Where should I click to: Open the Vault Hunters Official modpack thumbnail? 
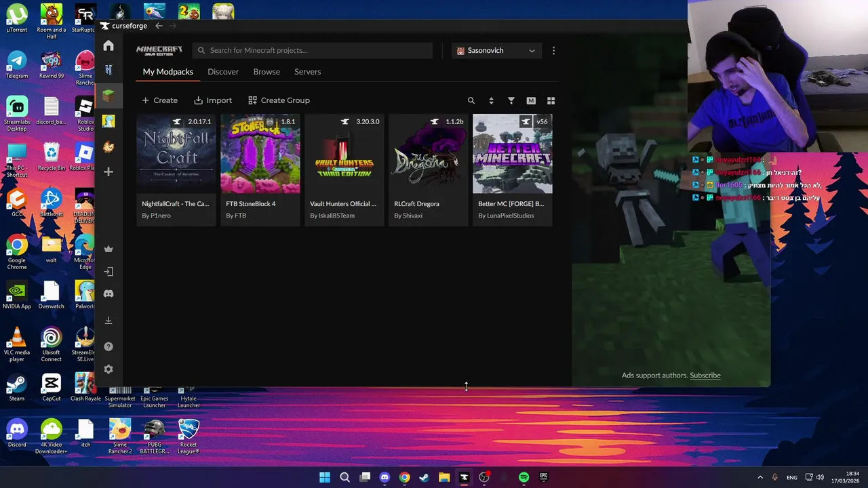coord(344,154)
